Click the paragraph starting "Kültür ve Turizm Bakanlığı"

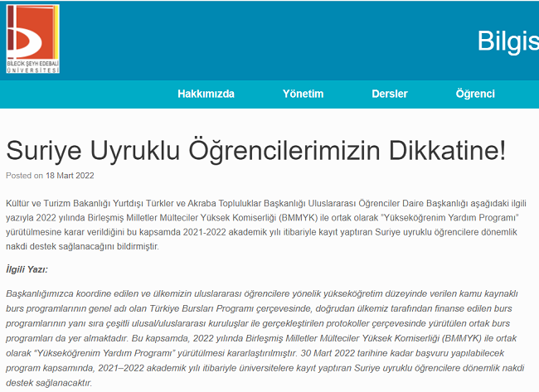pyautogui.click(x=266, y=225)
